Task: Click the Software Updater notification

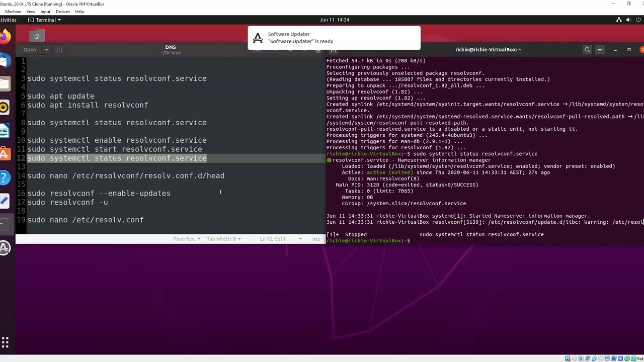Action: point(334,38)
